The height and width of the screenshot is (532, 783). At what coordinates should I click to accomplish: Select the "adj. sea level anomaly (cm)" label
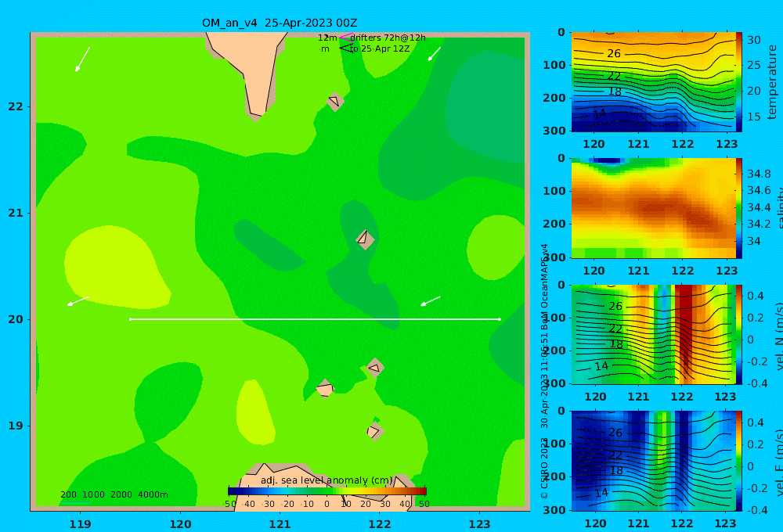pos(327,480)
